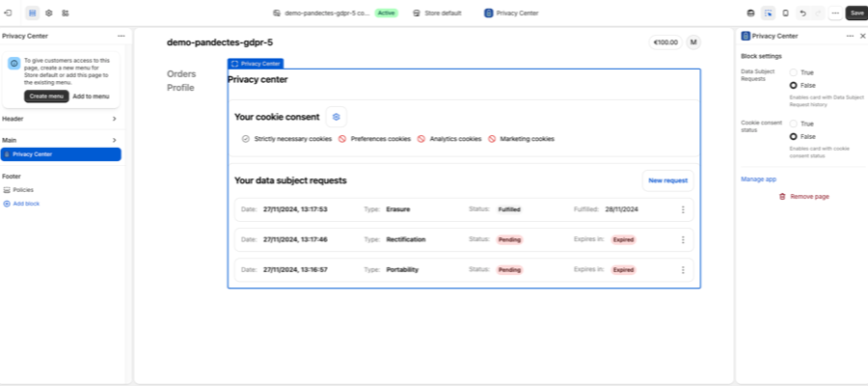Set Data Subject Requests to True
The width and height of the screenshot is (868, 386).
point(794,72)
